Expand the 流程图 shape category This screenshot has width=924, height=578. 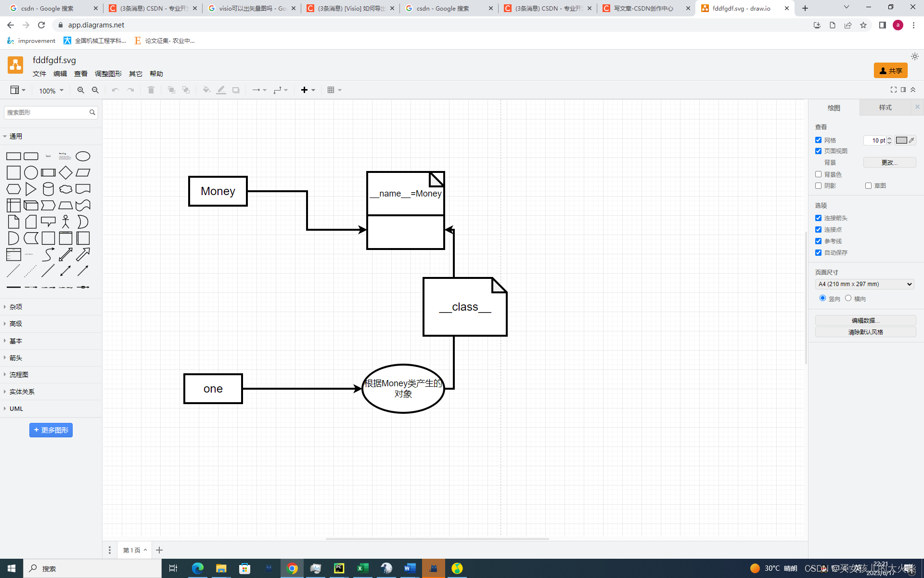pos(19,375)
